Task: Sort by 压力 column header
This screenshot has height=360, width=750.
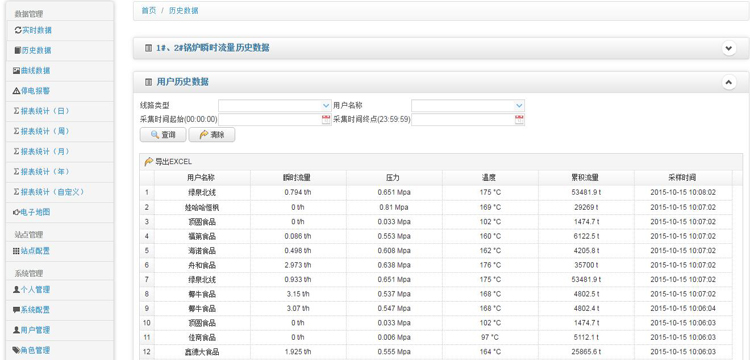Action: pos(394,177)
